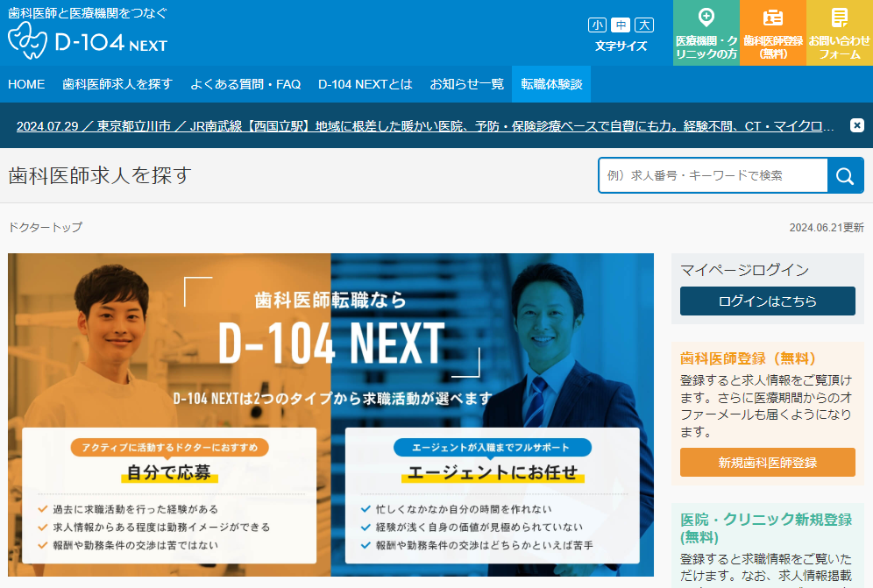
Task: Close the news banner with X icon
Action: 857,125
